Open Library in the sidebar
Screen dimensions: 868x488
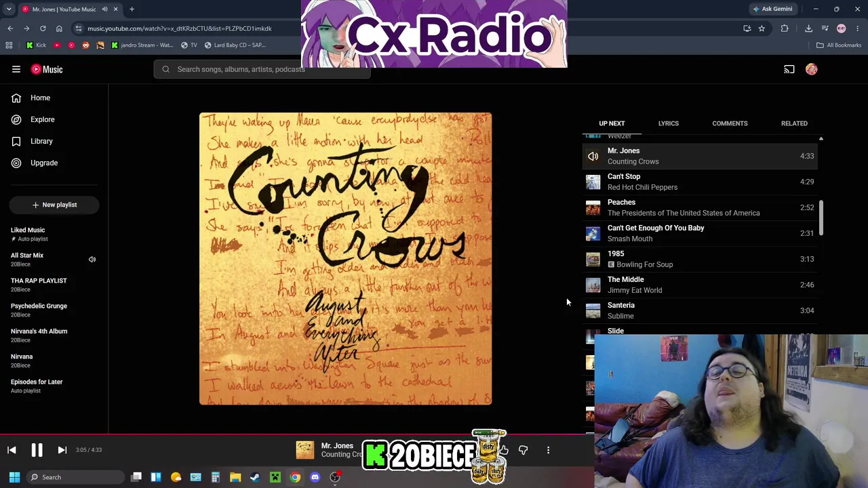[x=54, y=141]
